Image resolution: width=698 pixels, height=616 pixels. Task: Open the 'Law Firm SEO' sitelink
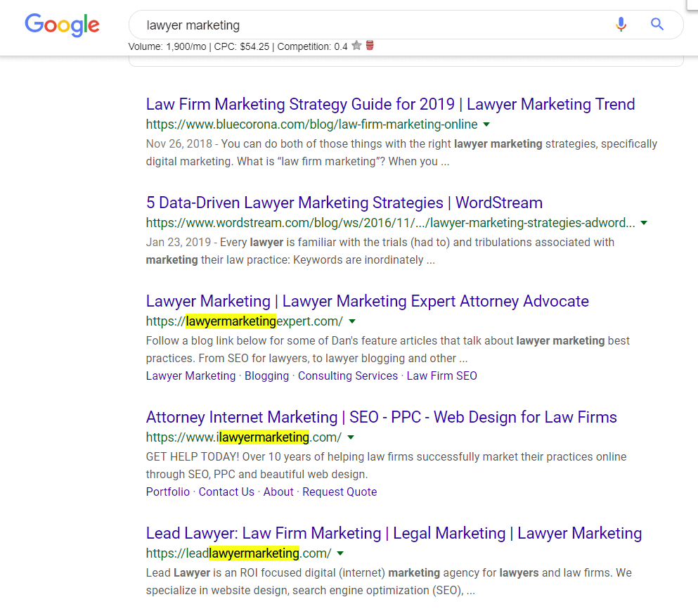click(x=441, y=376)
